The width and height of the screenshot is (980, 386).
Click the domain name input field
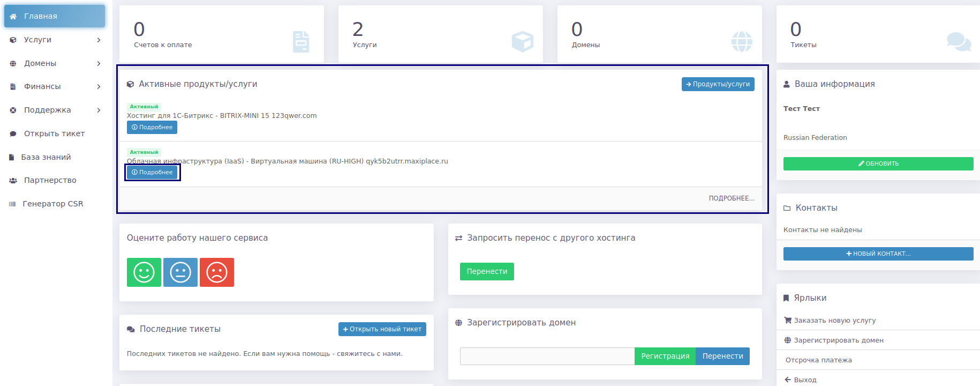(547, 356)
